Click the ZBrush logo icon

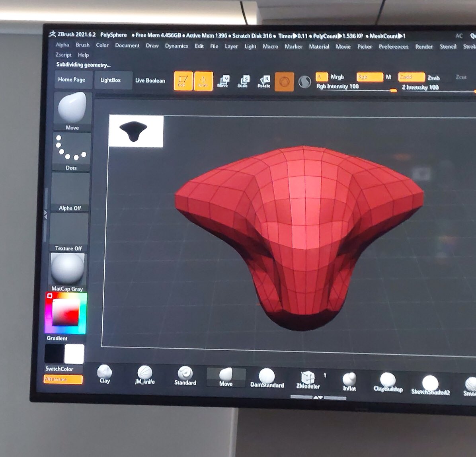tap(53, 34)
